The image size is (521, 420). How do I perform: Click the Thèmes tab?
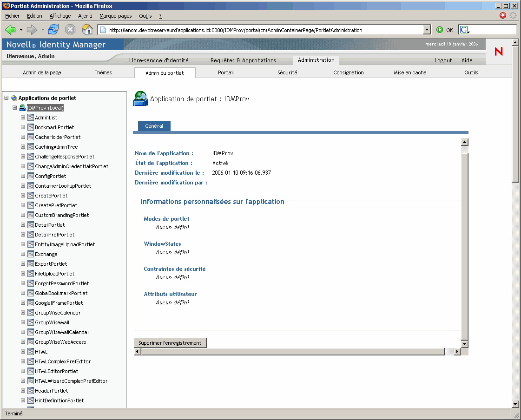[103, 72]
